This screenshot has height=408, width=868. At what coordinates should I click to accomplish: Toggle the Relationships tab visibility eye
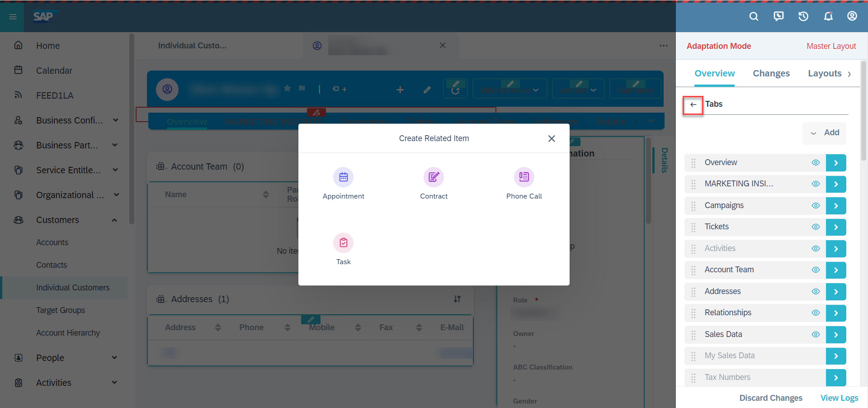click(x=816, y=313)
